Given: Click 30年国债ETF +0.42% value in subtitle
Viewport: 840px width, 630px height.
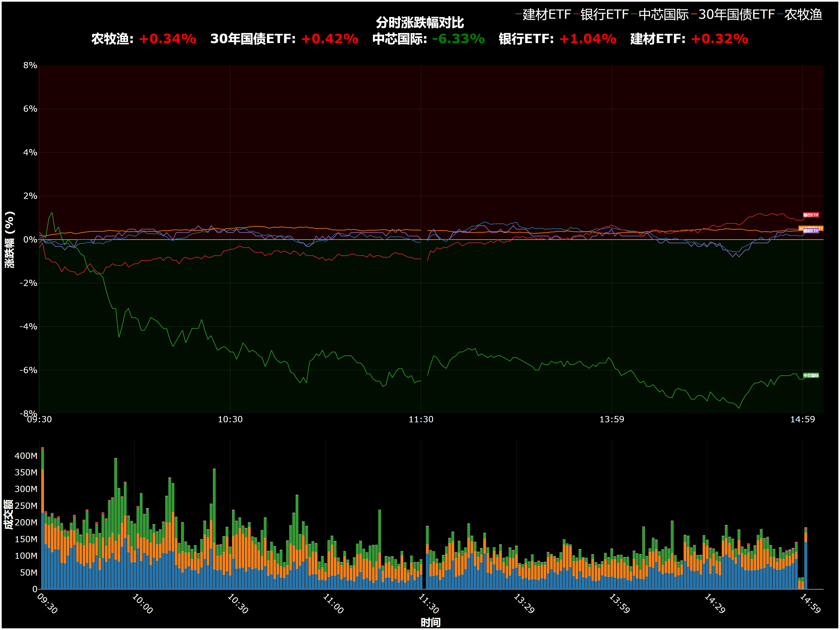Looking at the screenshot, I should point(330,39).
